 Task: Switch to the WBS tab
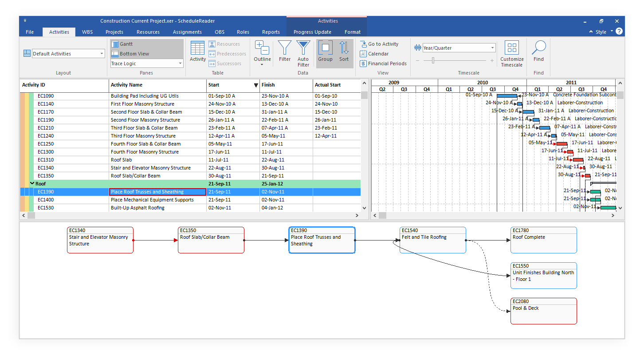tap(87, 32)
